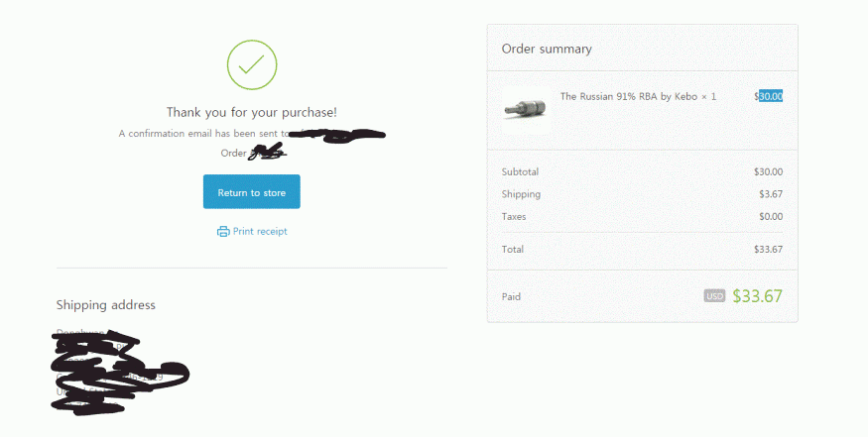The width and height of the screenshot is (868, 437).
Task: Click the Shipping label in order summary
Action: pos(521,194)
